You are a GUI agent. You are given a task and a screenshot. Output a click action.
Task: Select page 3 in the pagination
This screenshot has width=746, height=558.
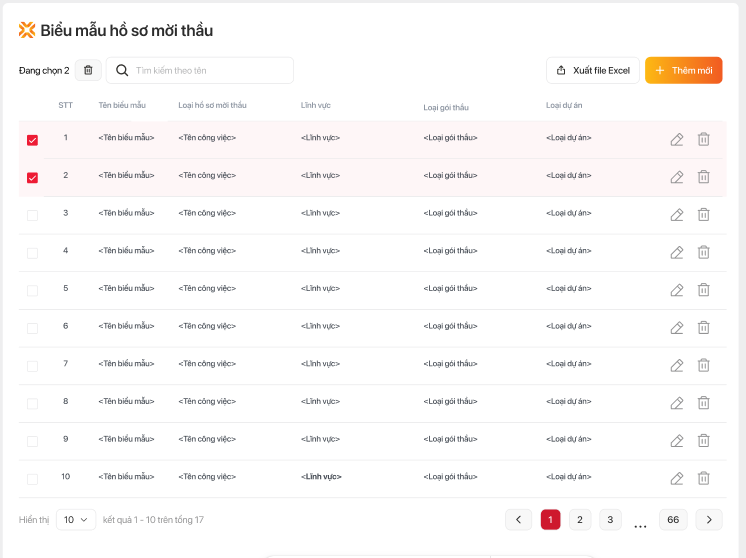point(610,520)
